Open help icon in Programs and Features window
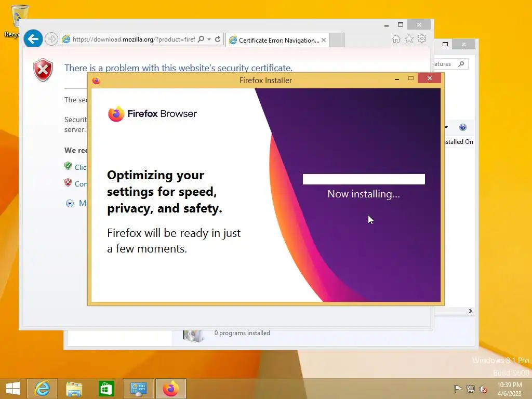532x399 pixels. [463, 127]
